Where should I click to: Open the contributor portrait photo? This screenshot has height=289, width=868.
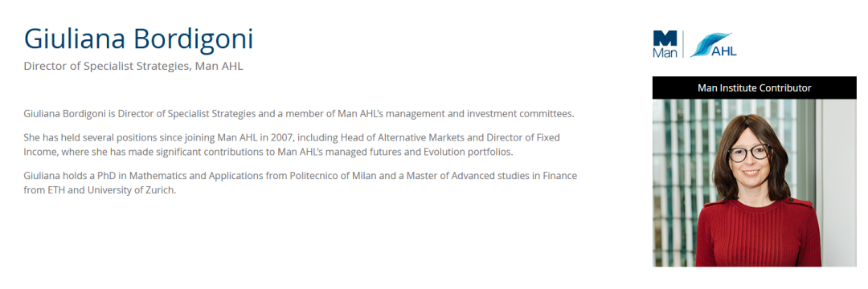pos(754,183)
